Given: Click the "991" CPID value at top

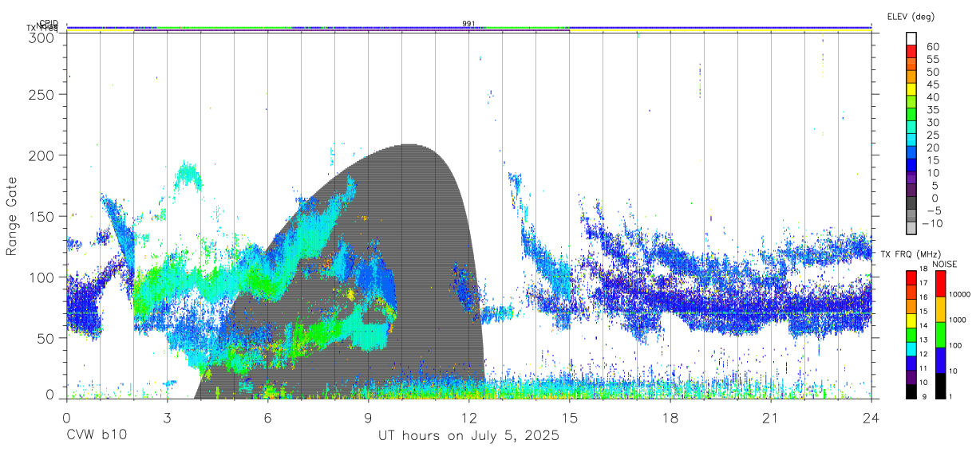Looking at the screenshot, I should [468, 24].
